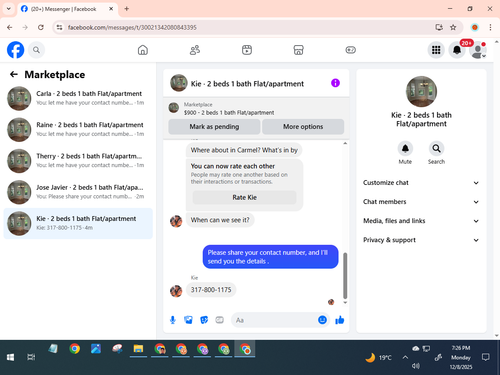Open File Explorer from taskbar
Screen dimensions: 500x375
(138, 349)
